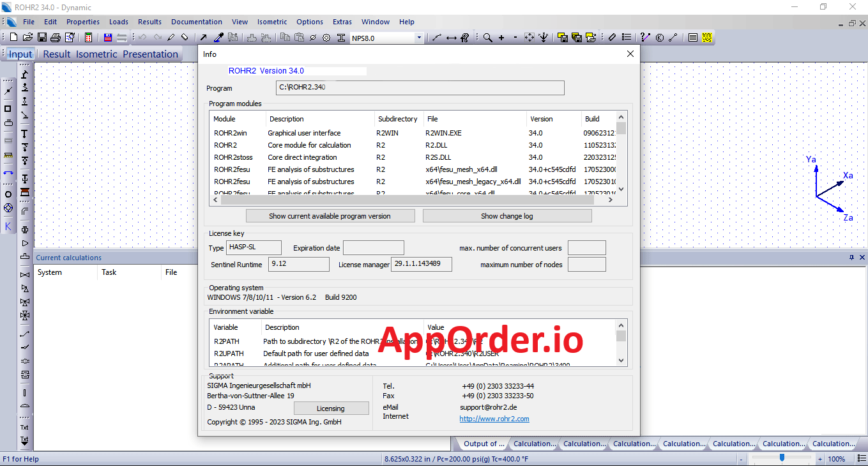The width and height of the screenshot is (868, 466).
Task: Select the blue K tool in left palette
Action: point(8,226)
